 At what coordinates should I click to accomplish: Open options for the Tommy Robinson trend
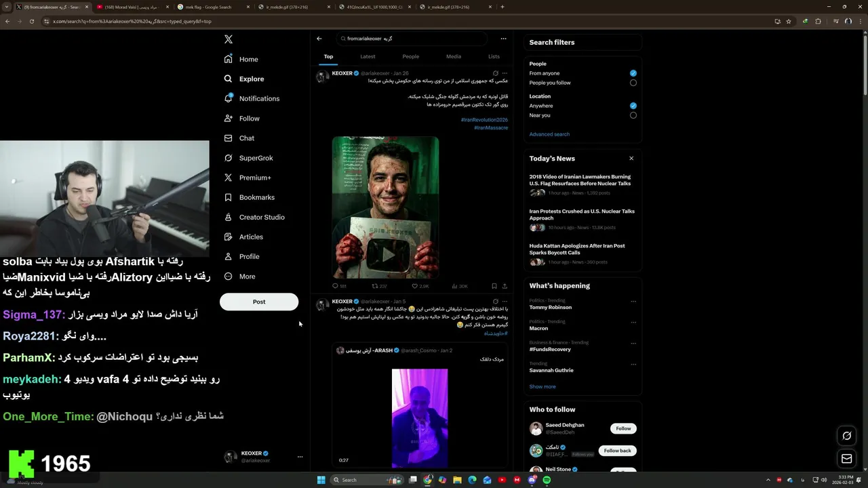tap(633, 302)
